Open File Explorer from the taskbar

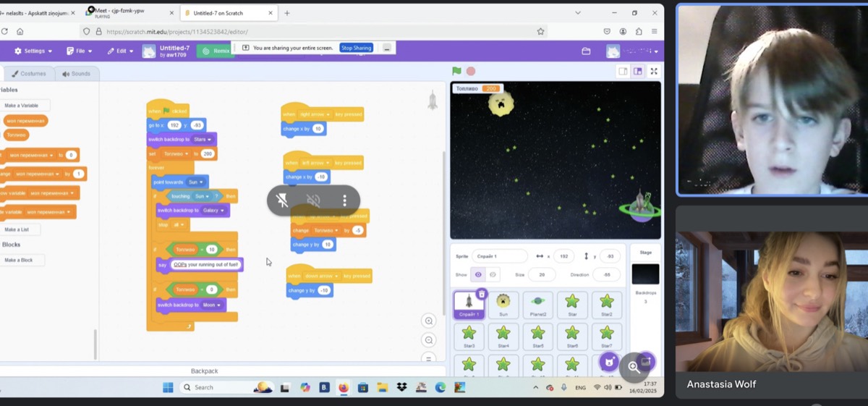click(382, 387)
